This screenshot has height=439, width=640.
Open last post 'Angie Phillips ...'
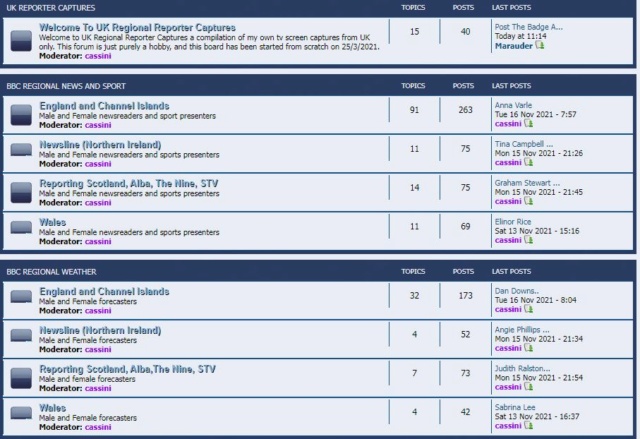tap(522, 330)
